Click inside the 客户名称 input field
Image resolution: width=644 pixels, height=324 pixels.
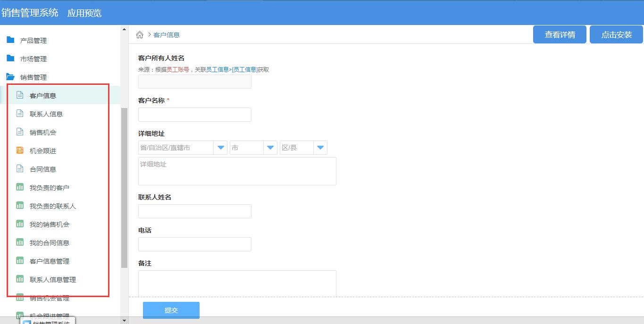pyautogui.click(x=194, y=114)
